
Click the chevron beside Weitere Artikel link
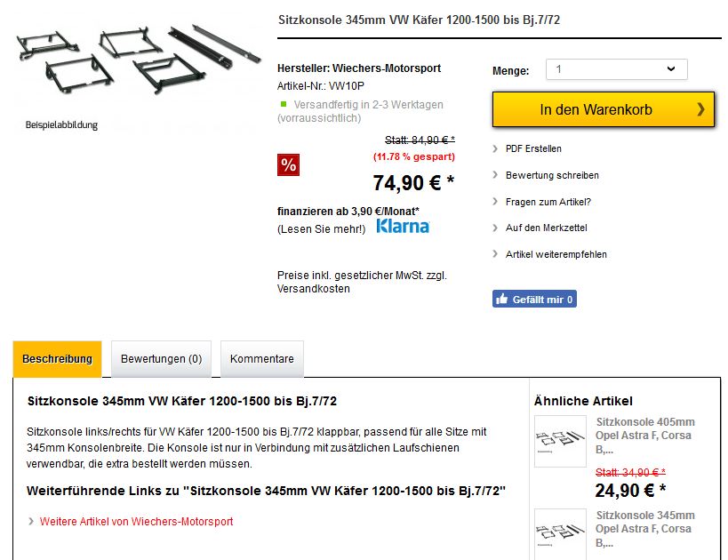(31, 522)
